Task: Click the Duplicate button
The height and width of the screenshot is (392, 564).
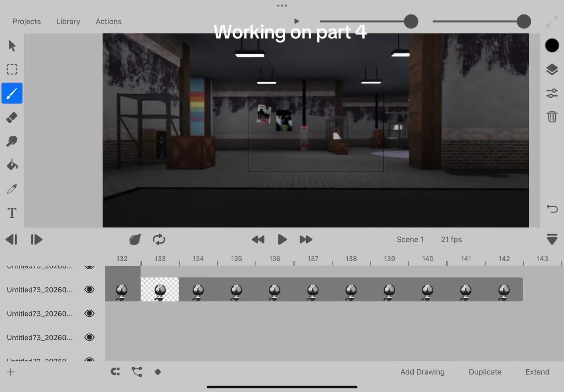Action: click(485, 372)
